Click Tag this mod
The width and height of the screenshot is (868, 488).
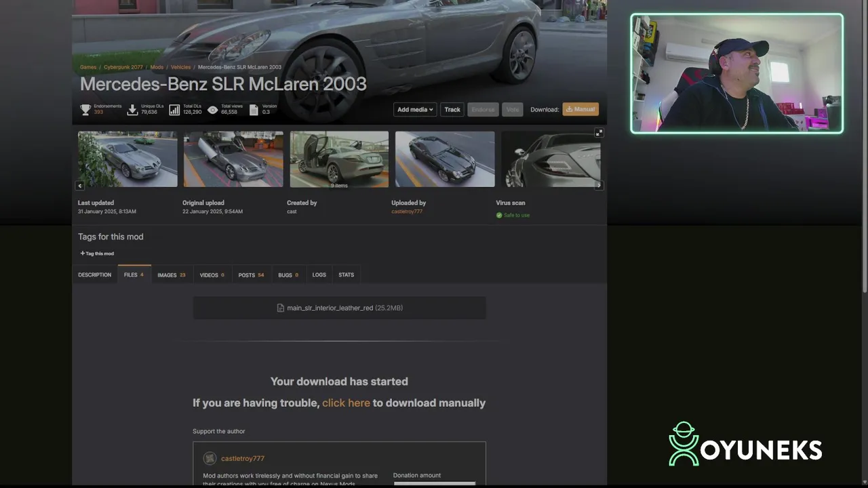coord(97,253)
